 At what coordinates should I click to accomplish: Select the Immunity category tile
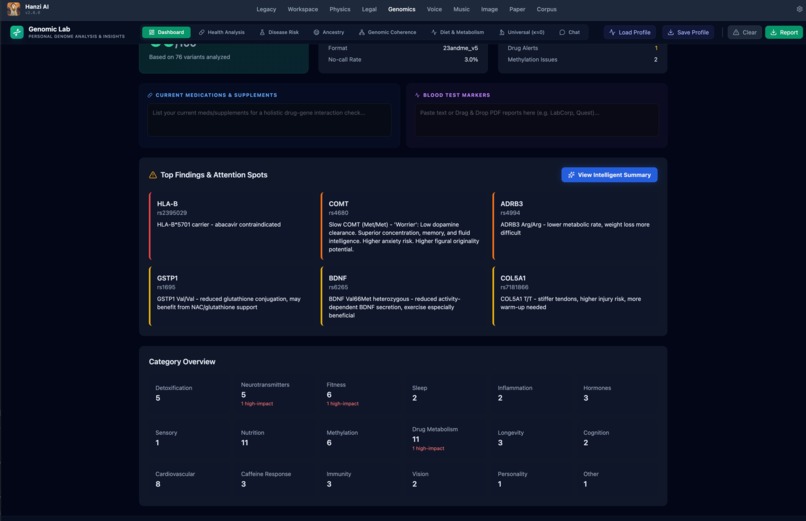[360, 479]
